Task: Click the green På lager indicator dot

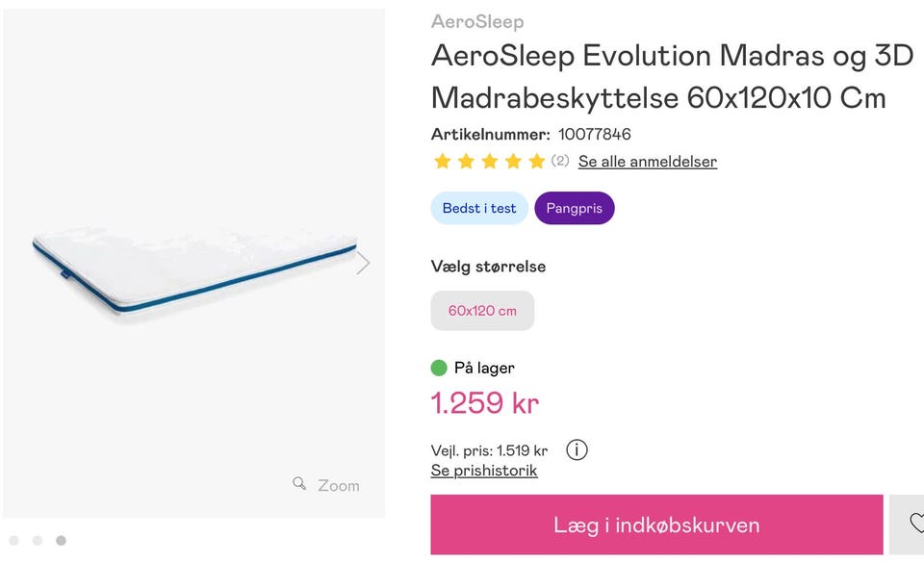Action: tap(439, 368)
